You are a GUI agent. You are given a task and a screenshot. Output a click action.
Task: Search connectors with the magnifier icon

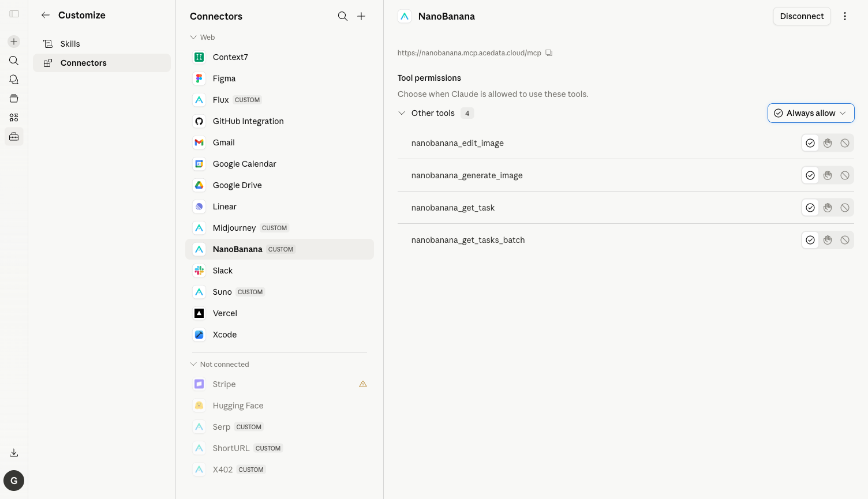point(343,16)
